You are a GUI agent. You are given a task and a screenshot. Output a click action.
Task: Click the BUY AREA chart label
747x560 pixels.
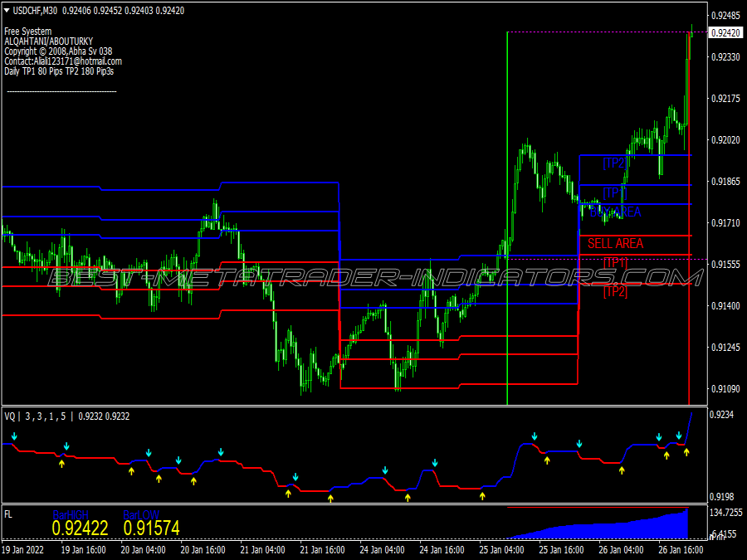tap(615, 212)
